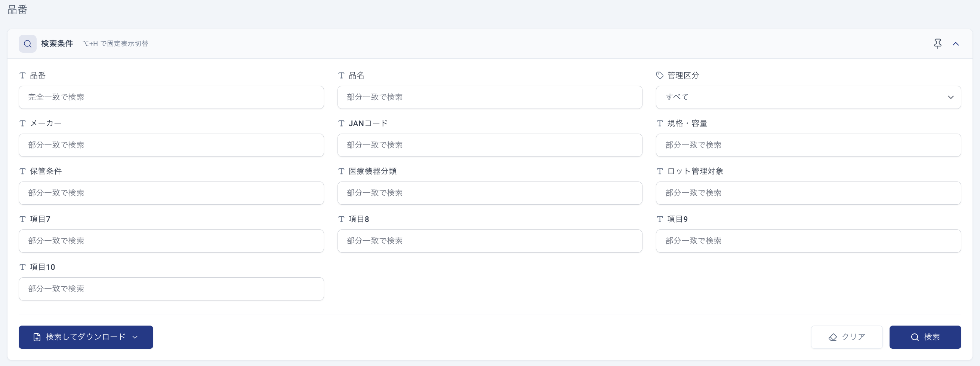The image size is (980, 366).
Task: Click the magnifier icon beside 検索条件
Action: click(27, 44)
